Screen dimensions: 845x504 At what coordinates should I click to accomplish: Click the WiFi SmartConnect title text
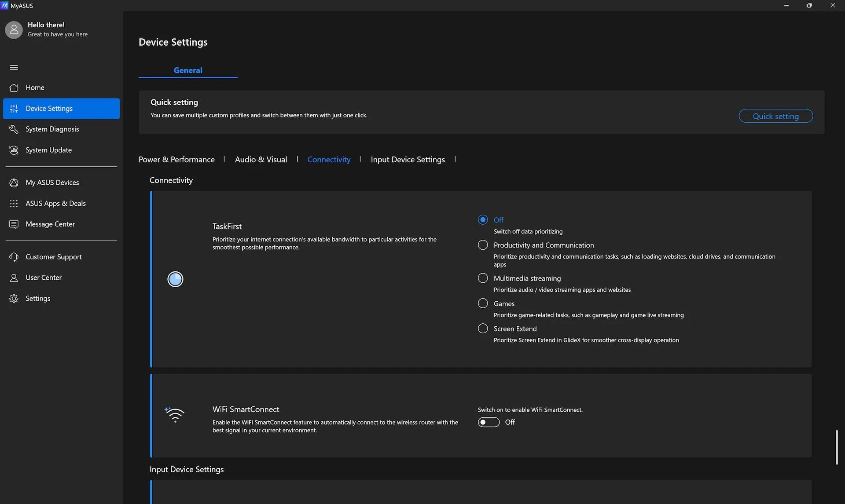pyautogui.click(x=246, y=409)
